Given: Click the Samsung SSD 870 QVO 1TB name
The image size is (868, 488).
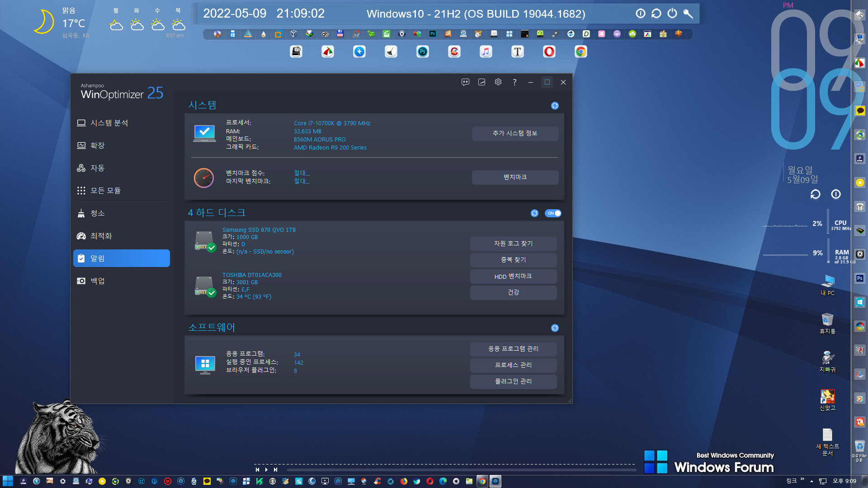Looking at the screenshot, I should (259, 230).
